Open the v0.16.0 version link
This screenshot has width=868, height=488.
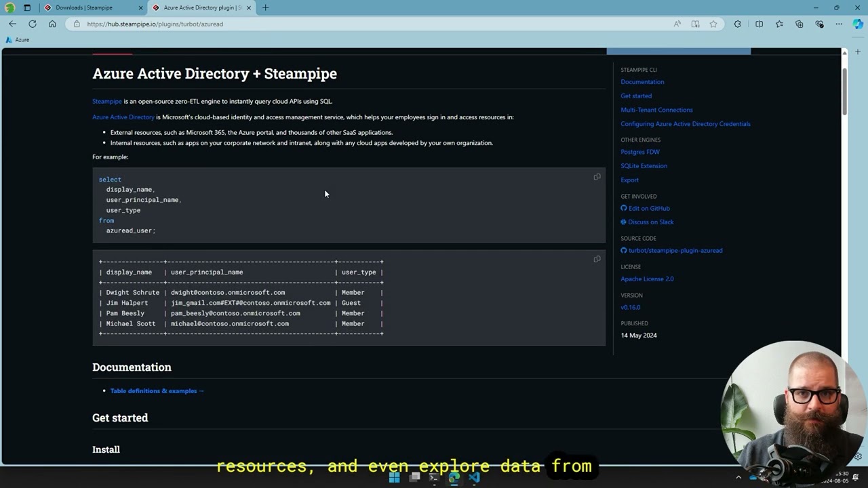tap(630, 307)
